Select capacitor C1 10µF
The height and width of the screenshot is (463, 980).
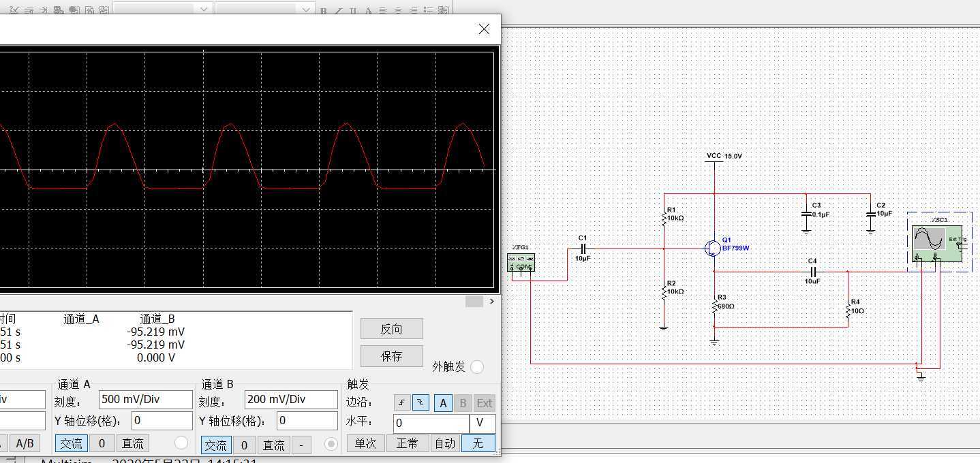[583, 249]
